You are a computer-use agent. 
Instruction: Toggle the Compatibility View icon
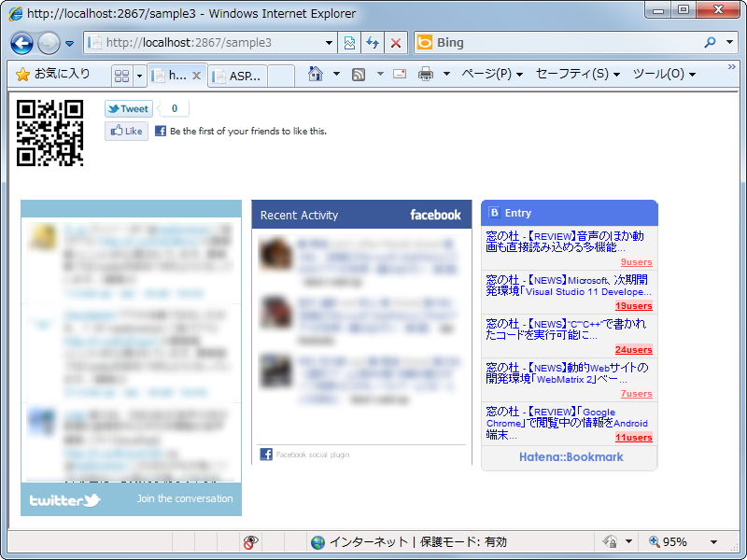click(x=349, y=43)
